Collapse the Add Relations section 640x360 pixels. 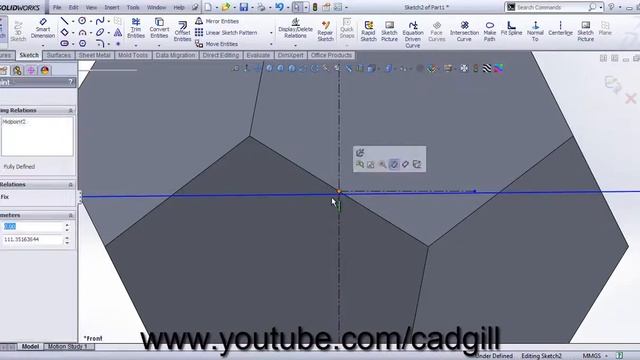(x=70, y=184)
